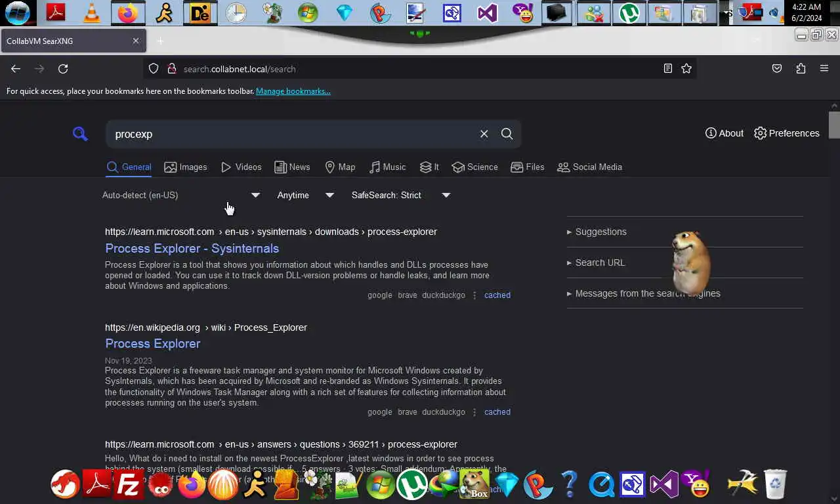Open the Recycle Bin in the dock
Image resolution: width=840 pixels, height=504 pixels.
(775, 484)
